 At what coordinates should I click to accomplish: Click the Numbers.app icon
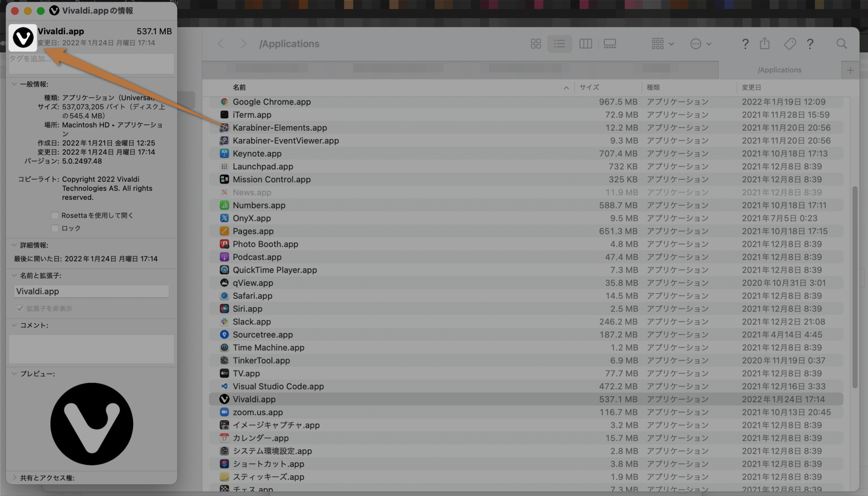224,205
